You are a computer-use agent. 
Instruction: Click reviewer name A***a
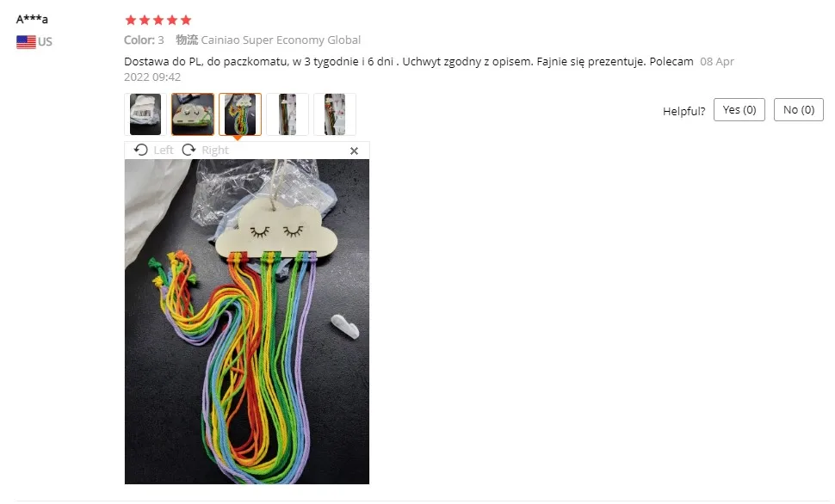point(32,19)
